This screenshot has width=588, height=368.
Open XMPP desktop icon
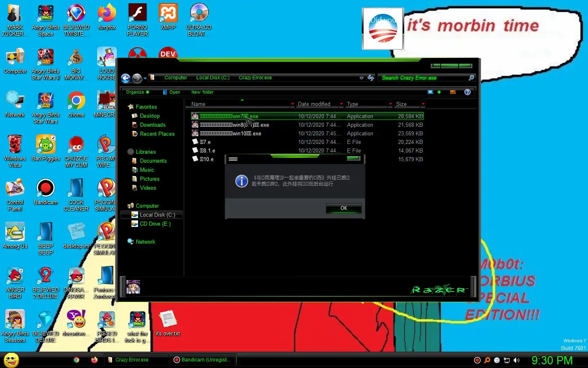pyautogui.click(x=168, y=17)
